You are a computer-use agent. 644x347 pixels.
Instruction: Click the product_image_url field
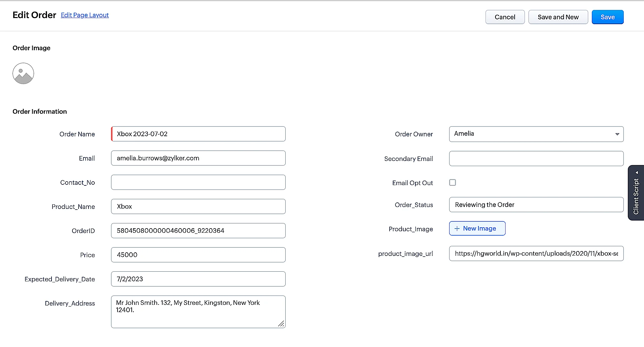click(x=536, y=254)
